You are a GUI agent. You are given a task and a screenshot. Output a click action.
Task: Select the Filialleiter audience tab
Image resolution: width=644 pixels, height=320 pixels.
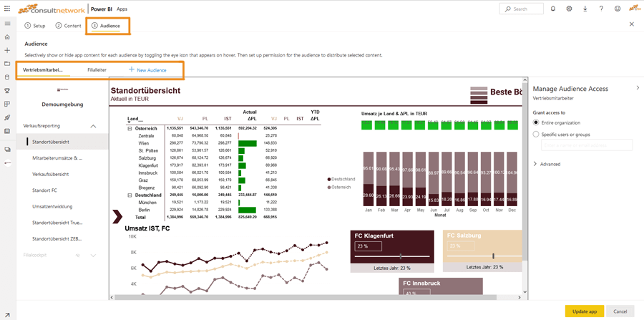pos(97,70)
